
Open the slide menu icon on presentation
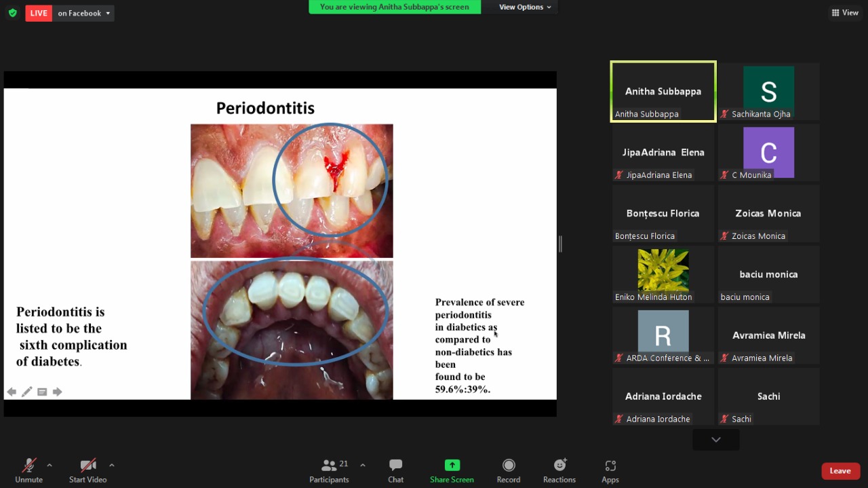point(42,392)
